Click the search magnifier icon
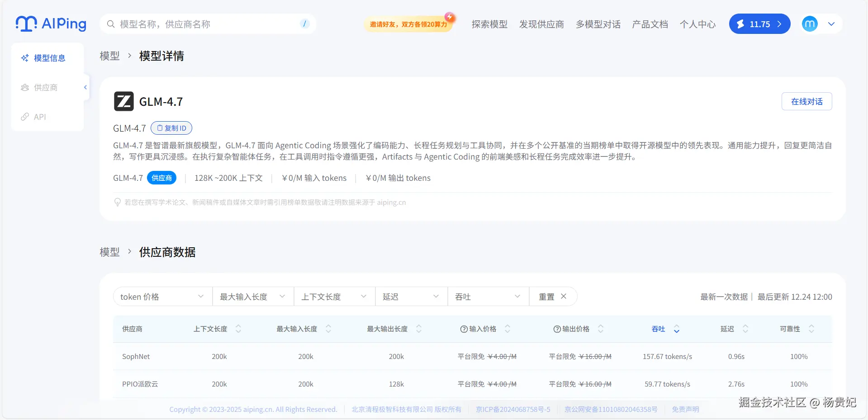The width and height of the screenshot is (868, 420). (x=110, y=24)
